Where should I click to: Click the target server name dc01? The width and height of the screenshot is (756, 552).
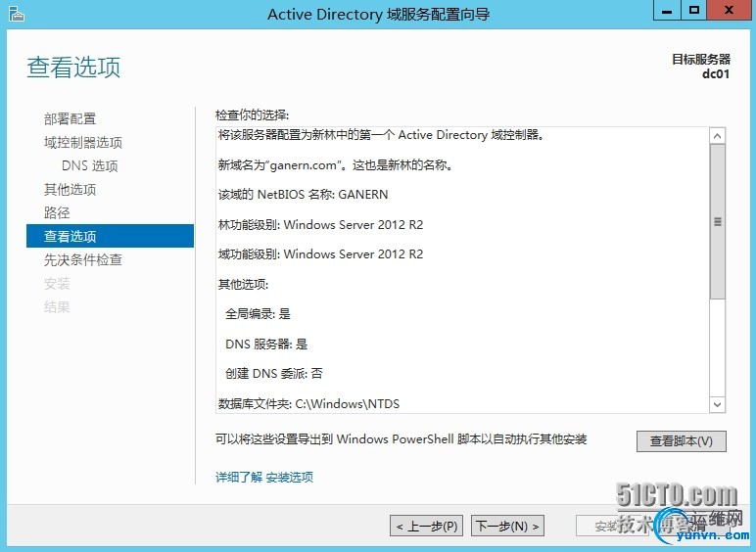click(716, 74)
